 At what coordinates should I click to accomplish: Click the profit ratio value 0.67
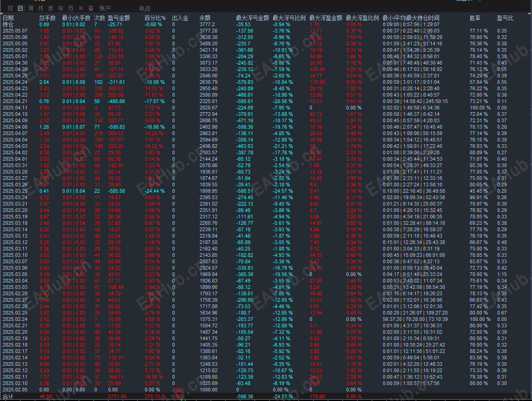(502, 313)
